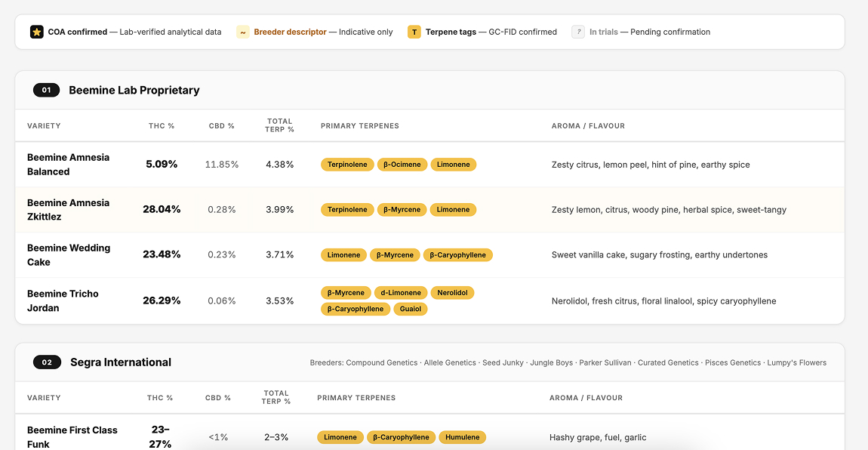The height and width of the screenshot is (450, 868).
Task: Click the 0.06% CBD value
Action: coord(221,301)
